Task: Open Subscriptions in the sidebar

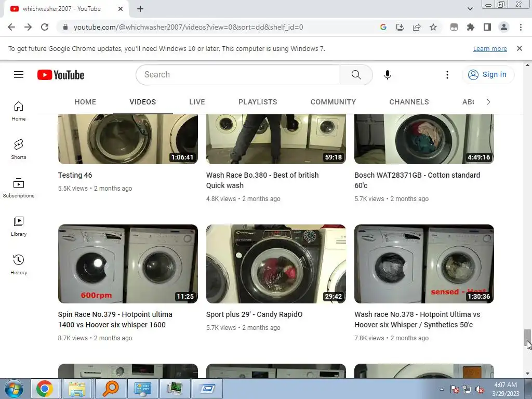Action: [19, 188]
